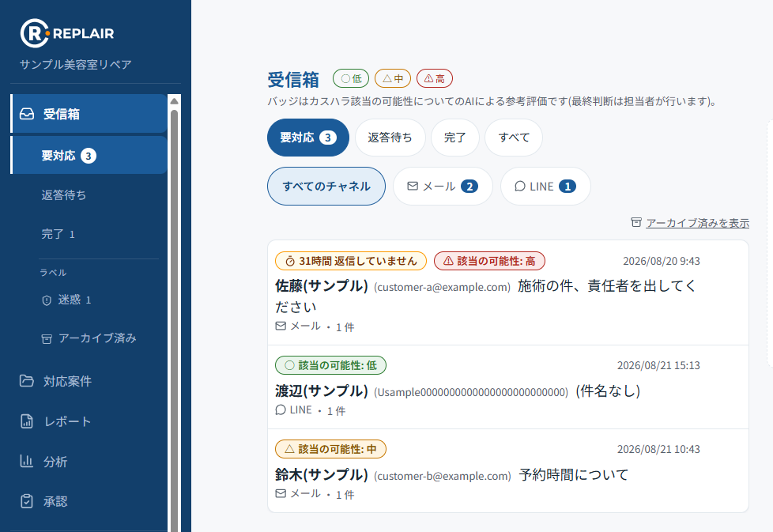The height and width of the screenshot is (532, 773).
Task: Open 承認 clipboard icon
Action: pos(27,501)
